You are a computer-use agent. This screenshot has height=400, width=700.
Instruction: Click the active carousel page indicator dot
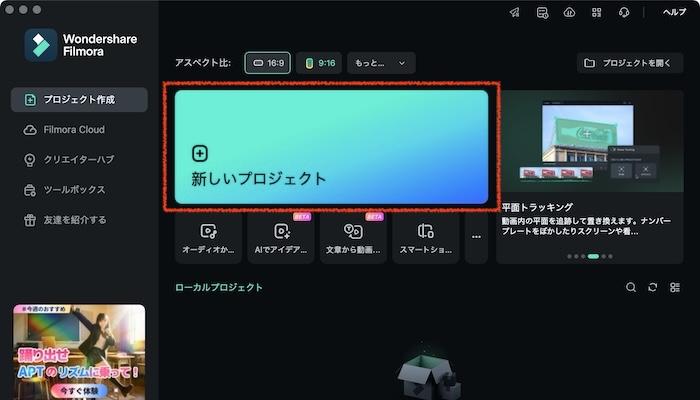pos(593,256)
